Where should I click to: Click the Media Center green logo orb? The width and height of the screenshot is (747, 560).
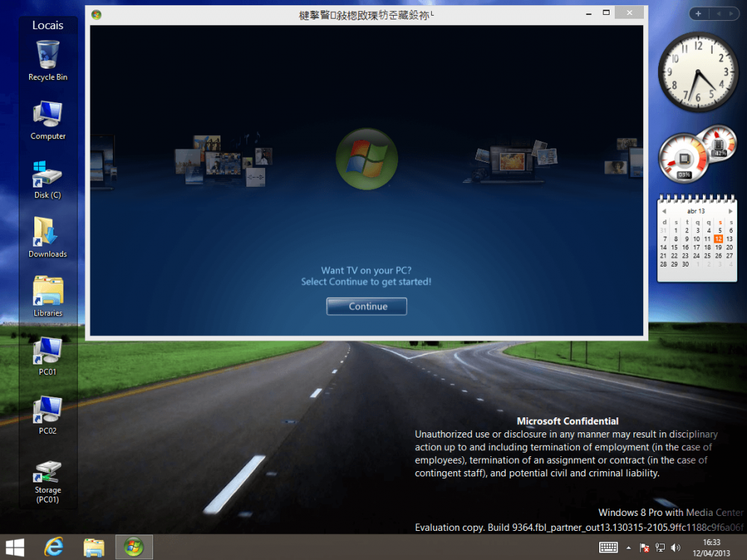[x=366, y=158]
